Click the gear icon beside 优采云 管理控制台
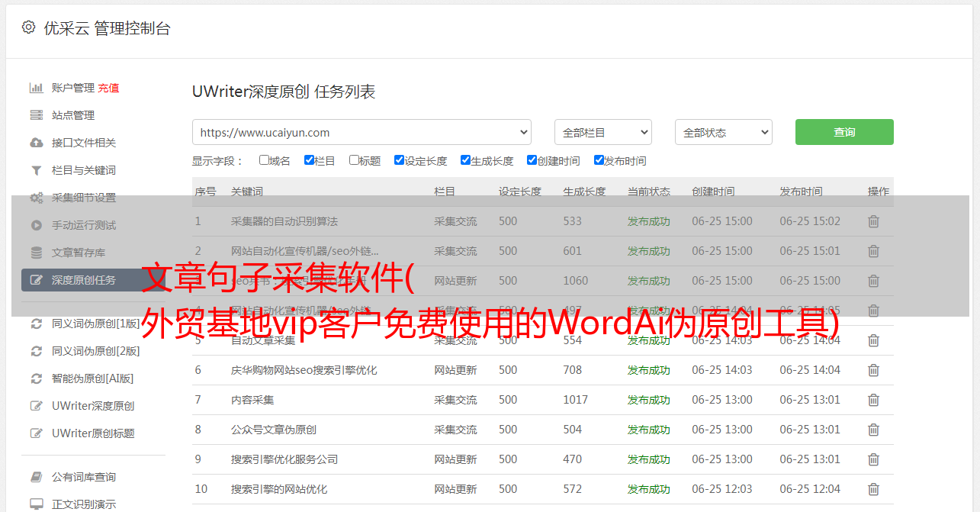 pos(28,27)
